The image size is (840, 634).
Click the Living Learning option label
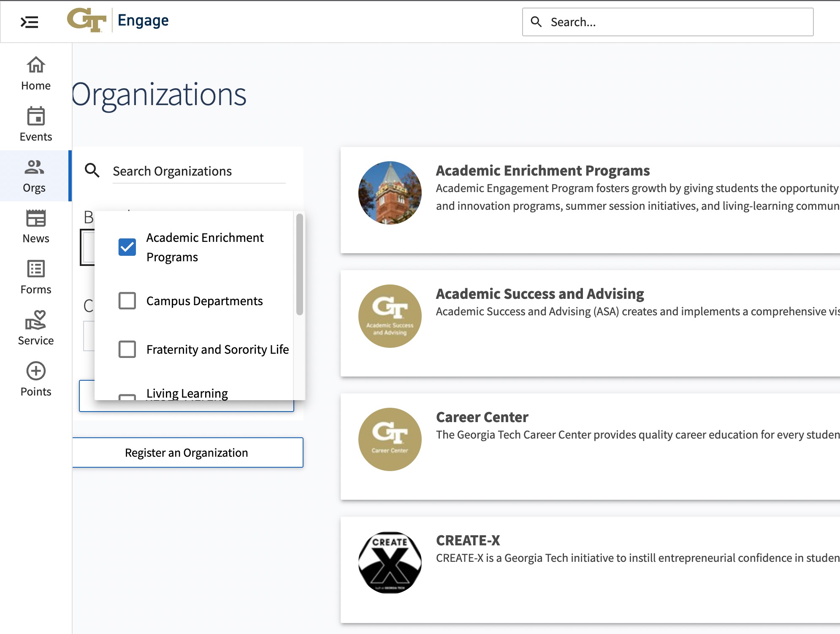tap(187, 393)
